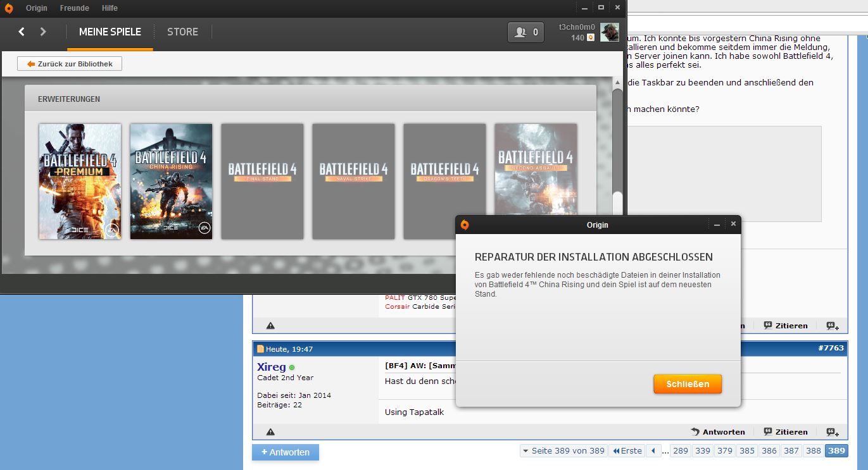This screenshot has width=868, height=470.
Task: Click Schließen in the repair dialog
Action: click(x=688, y=384)
